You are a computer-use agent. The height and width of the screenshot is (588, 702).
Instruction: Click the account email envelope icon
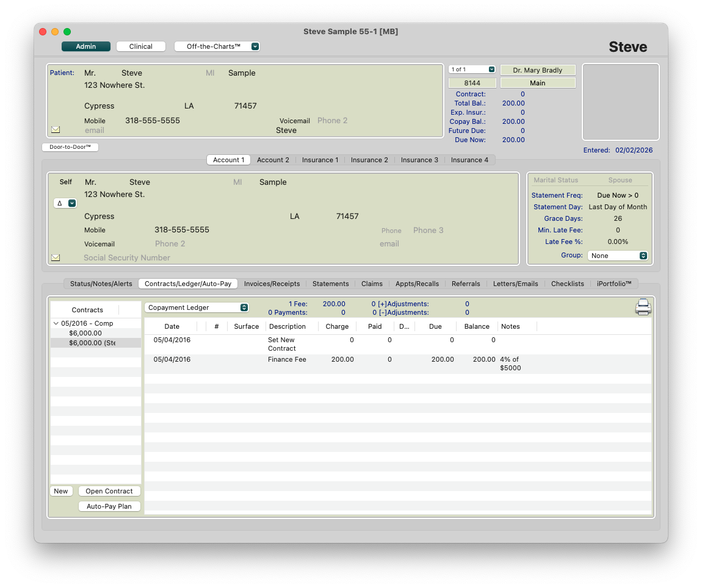coord(56,258)
